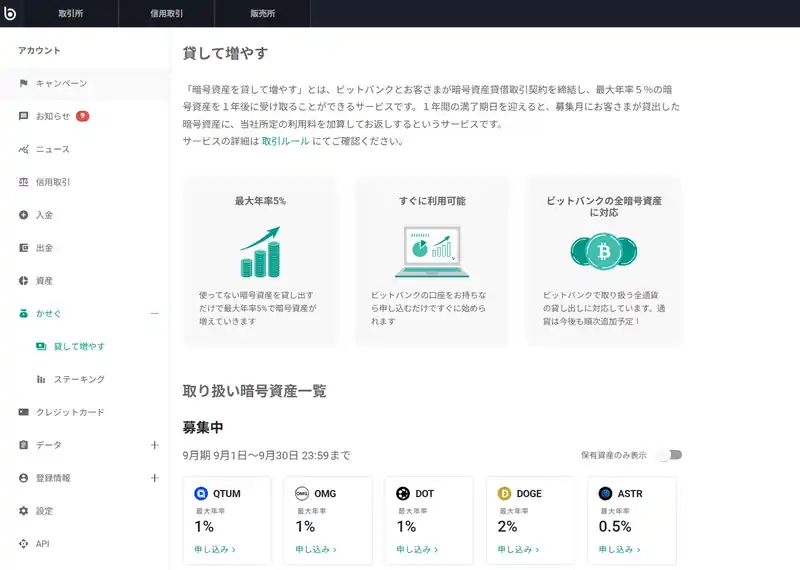Expand the 登録情報 section with plus
Screen dimensions: 800x570
click(x=155, y=478)
